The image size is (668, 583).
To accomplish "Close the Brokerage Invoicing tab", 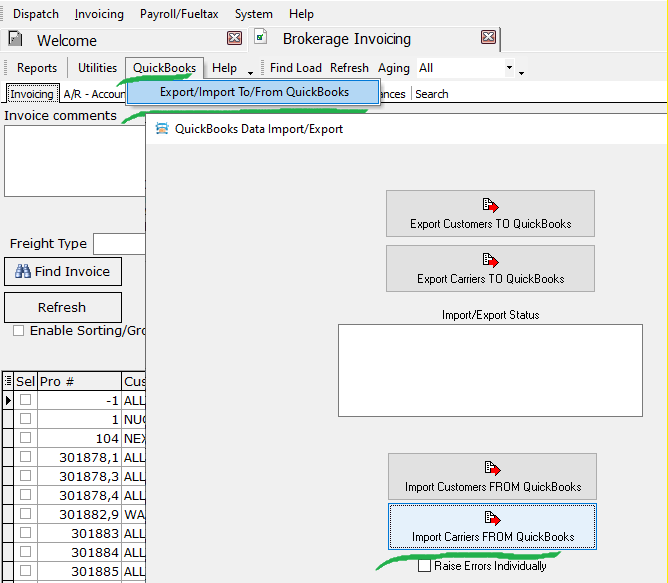I will pos(488,38).
